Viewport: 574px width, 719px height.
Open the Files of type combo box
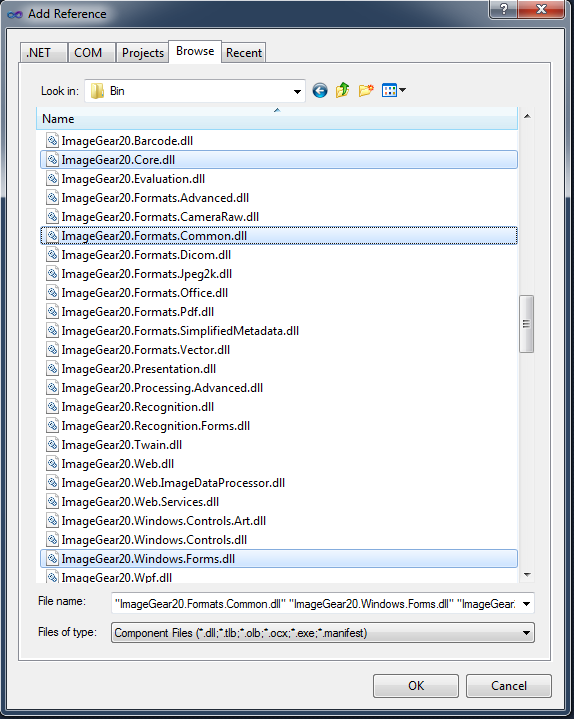[323, 633]
